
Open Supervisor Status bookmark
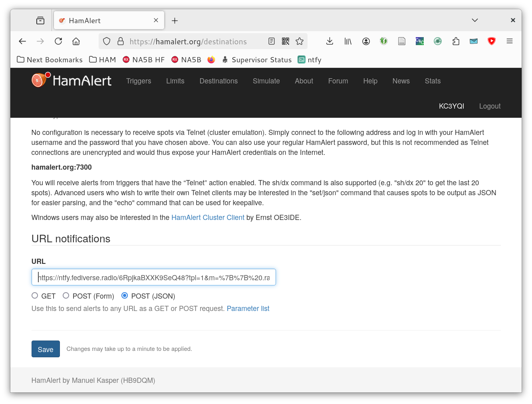click(x=257, y=59)
